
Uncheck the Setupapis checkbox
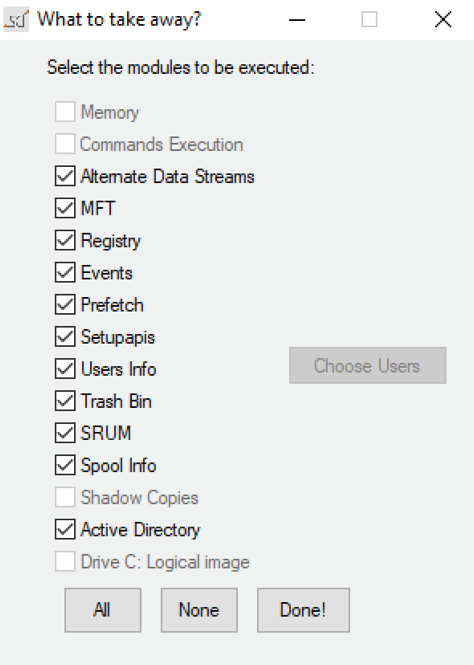coord(65,337)
